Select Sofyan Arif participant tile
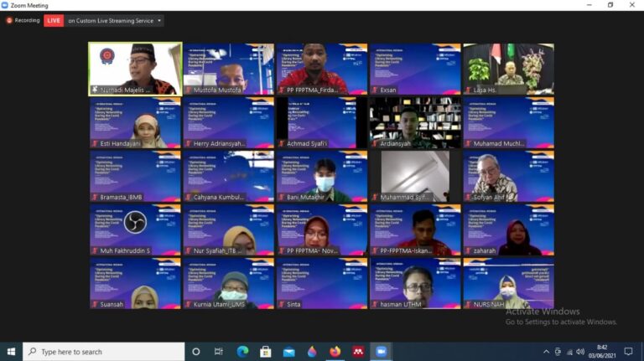Screen dimensions: 644x361 [x=508, y=176]
